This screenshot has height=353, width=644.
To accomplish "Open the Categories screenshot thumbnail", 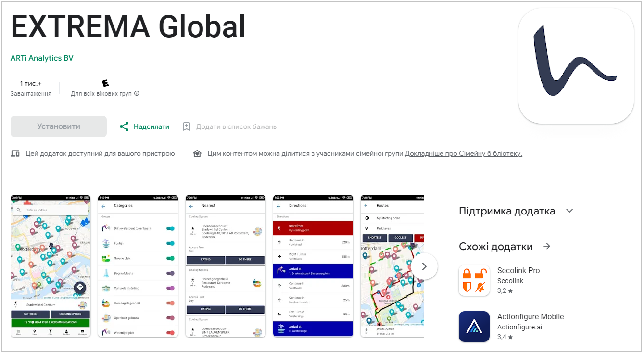I will (x=138, y=266).
